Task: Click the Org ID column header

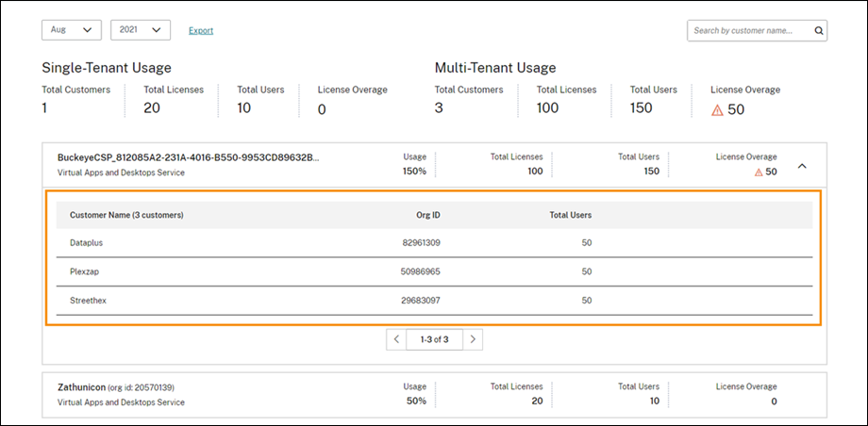Action: tap(428, 215)
